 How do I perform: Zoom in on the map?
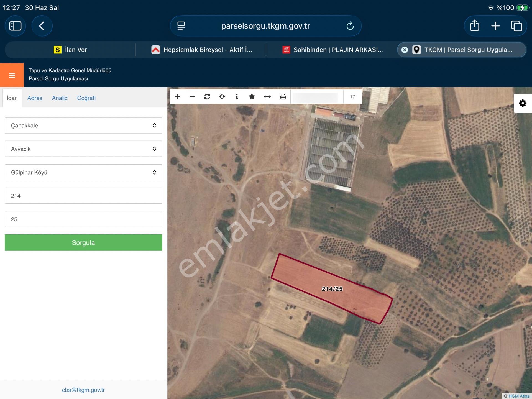tap(178, 96)
